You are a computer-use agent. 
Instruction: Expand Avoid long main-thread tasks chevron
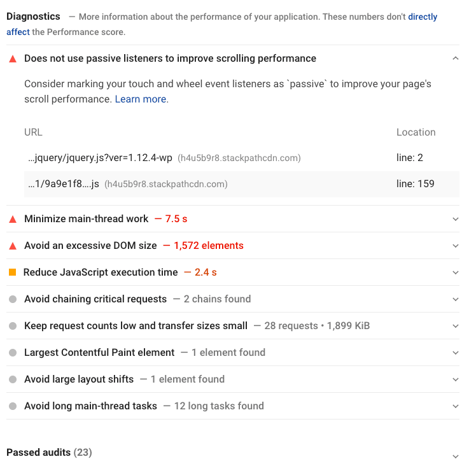click(x=455, y=406)
